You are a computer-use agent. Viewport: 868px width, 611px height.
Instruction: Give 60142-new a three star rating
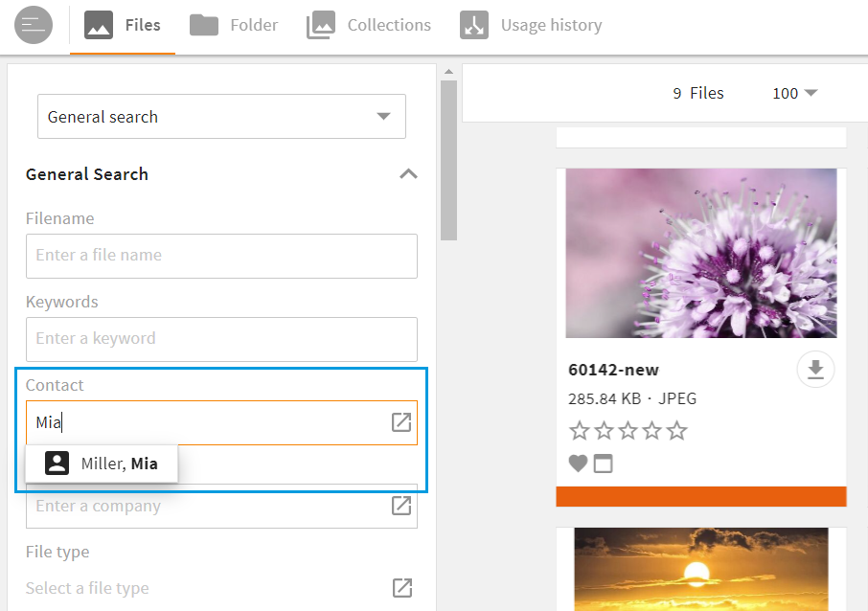click(x=628, y=431)
